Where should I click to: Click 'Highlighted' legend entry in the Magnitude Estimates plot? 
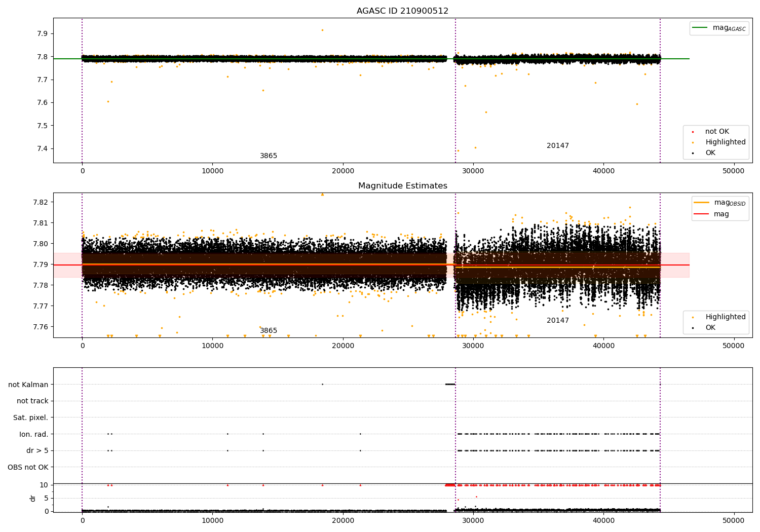pyautogui.click(x=725, y=317)
